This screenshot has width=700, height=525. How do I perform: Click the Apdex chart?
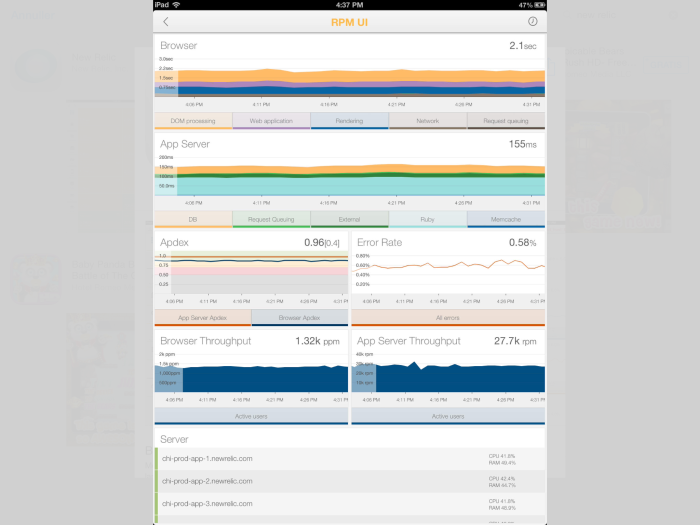(251, 272)
